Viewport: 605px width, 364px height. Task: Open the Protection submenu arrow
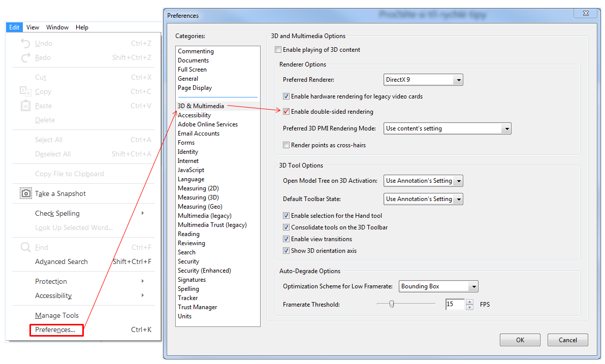143,281
